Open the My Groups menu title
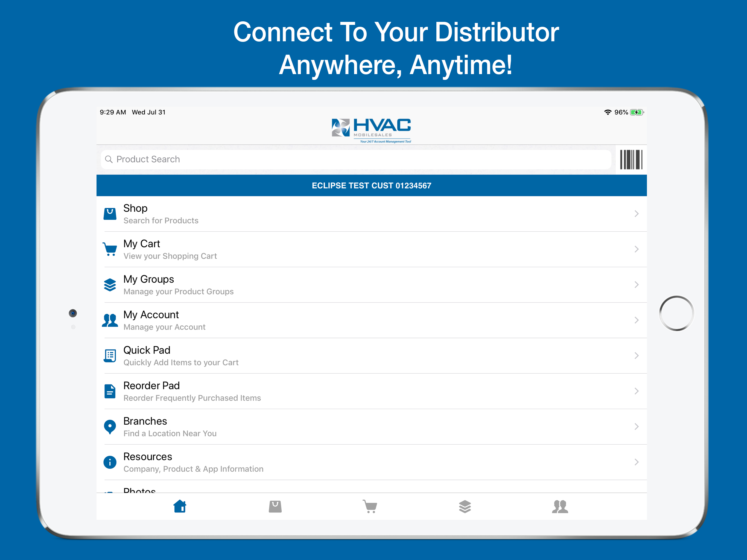 (x=148, y=279)
